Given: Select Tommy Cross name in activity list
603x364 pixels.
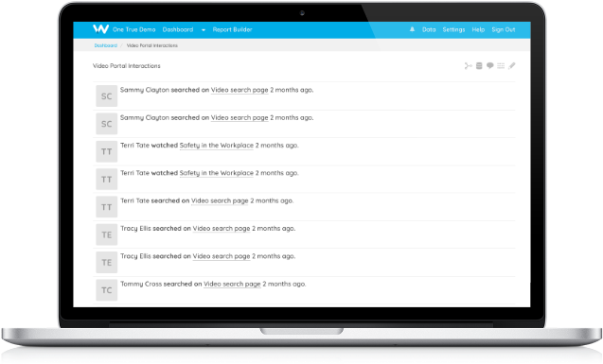Looking at the screenshot, I should [141, 285].
